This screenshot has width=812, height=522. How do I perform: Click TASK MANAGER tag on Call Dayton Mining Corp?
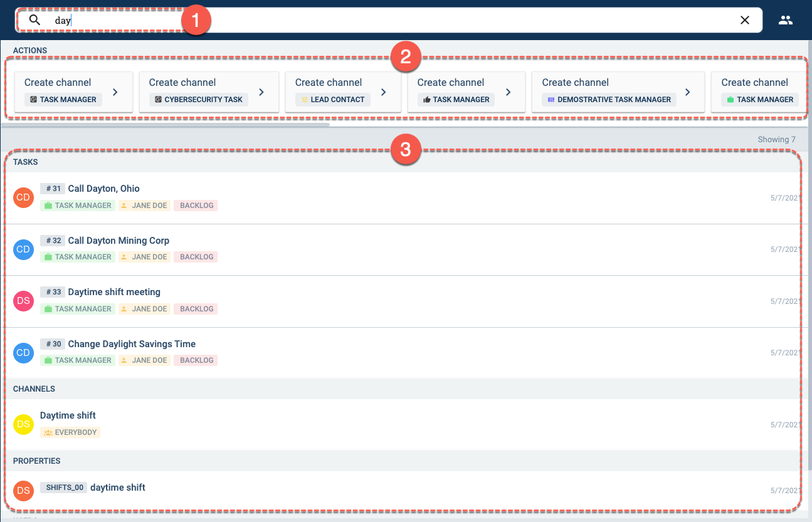(78, 257)
